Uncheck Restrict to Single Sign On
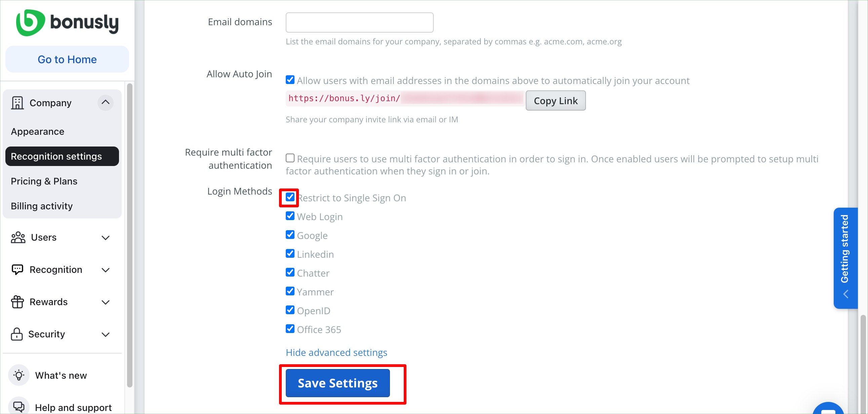Screen dimensions: 868x414 click(290, 197)
